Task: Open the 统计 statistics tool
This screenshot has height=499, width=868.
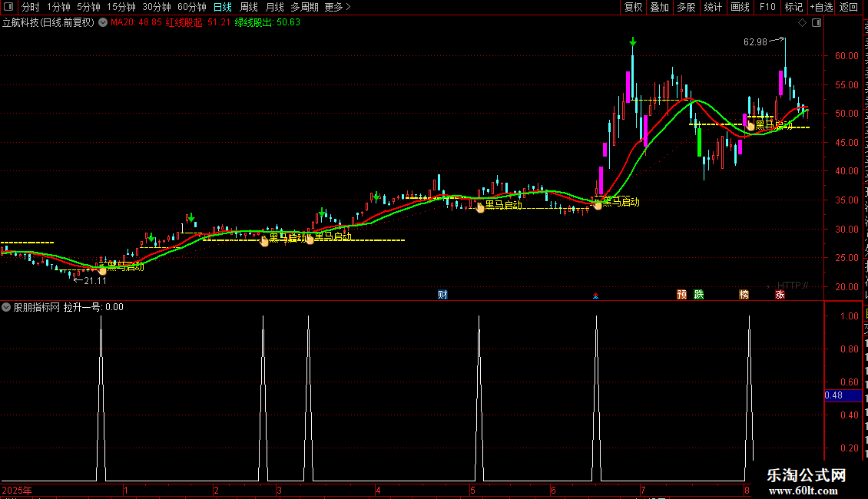Action: pyautogui.click(x=713, y=7)
